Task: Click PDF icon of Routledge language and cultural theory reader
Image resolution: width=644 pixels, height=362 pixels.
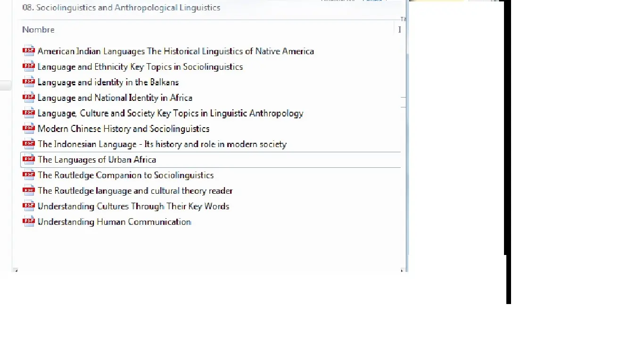Action: click(x=29, y=191)
